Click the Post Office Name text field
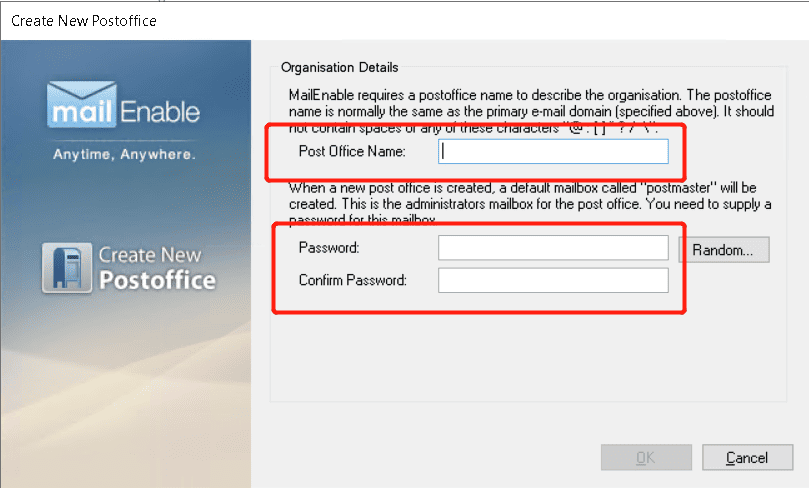 click(552, 151)
